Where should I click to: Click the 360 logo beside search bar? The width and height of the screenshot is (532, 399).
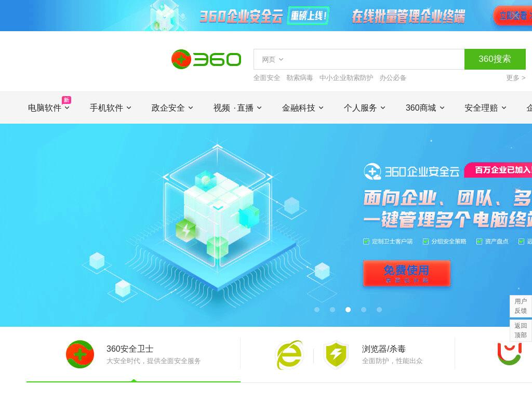(x=206, y=59)
